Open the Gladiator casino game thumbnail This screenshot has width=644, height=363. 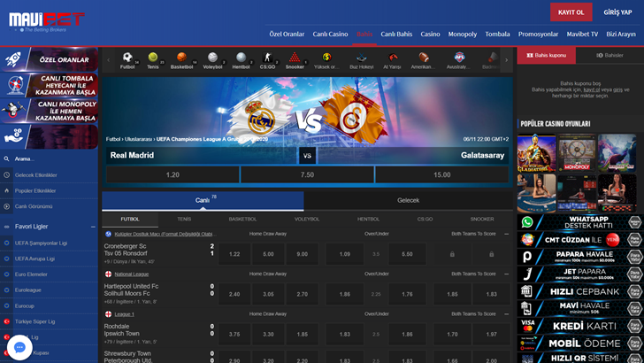coord(536,153)
